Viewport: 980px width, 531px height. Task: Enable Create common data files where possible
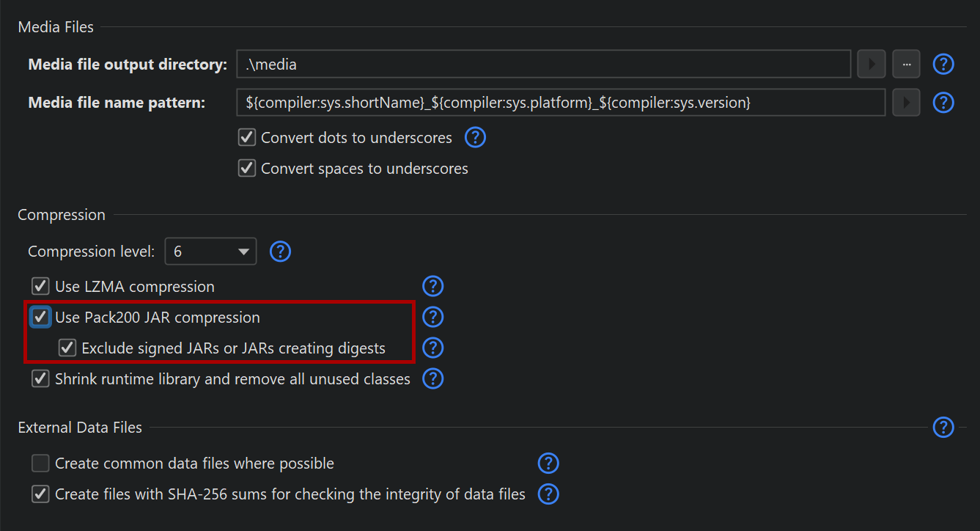(x=40, y=464)
